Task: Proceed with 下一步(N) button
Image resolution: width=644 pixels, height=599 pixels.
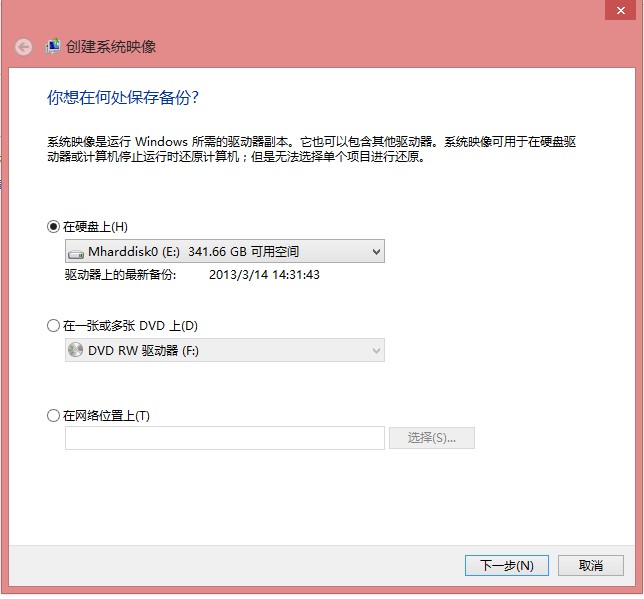Action: tap(507, 566)
